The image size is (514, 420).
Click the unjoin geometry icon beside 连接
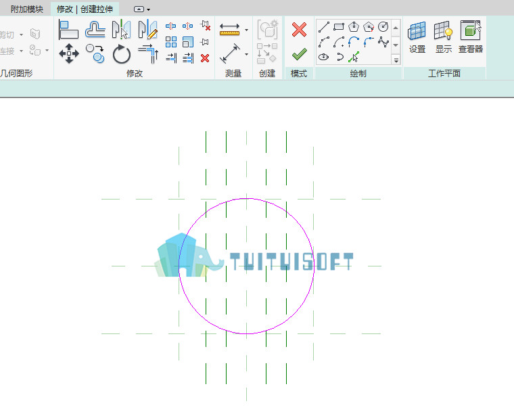35,50
